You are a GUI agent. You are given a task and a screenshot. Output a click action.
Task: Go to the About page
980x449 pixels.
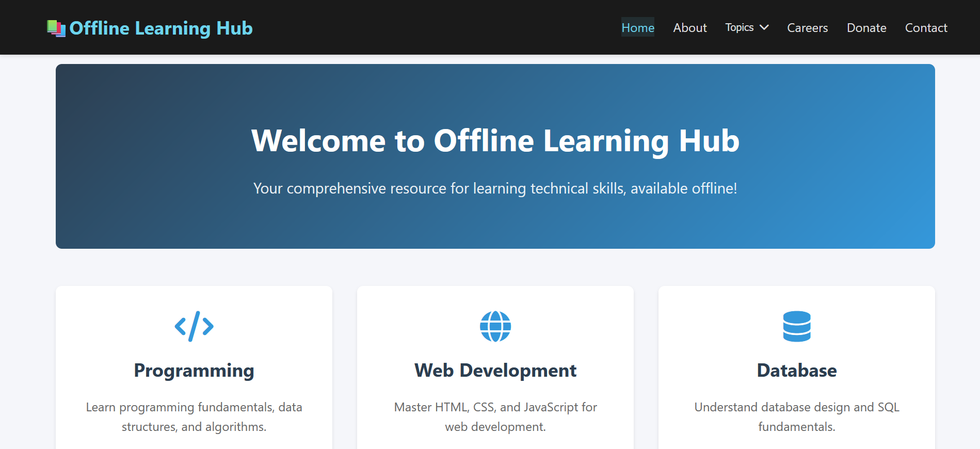click(x=690, y=27)
